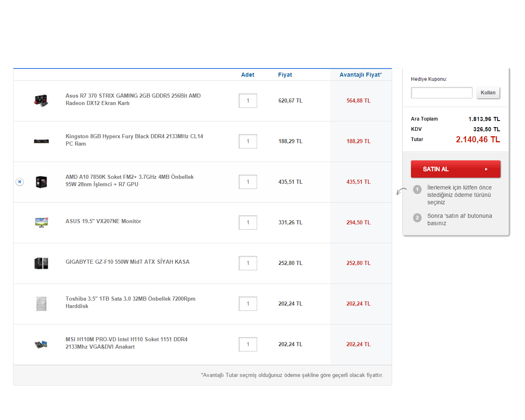This screenshot has width=525, height=420.
Task: Open Toshiba 3.5" 1TB Harddisk link
Action: tap(130, 302)
